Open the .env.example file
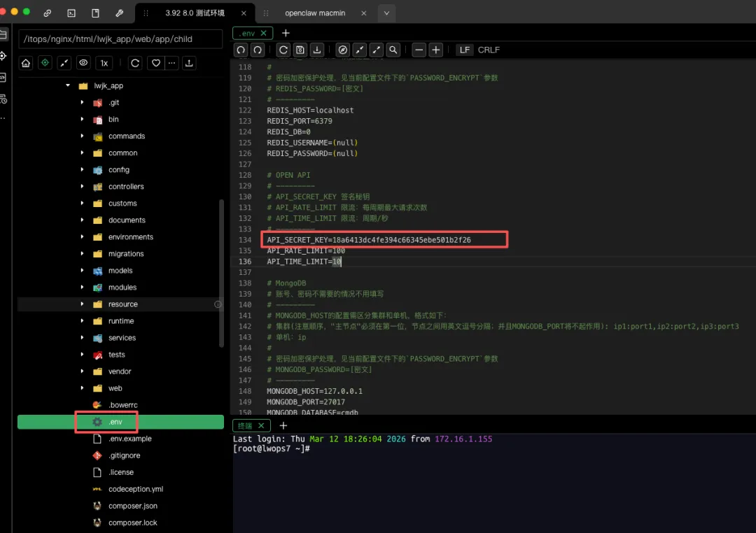756x533 pixels. pos(129,439)
